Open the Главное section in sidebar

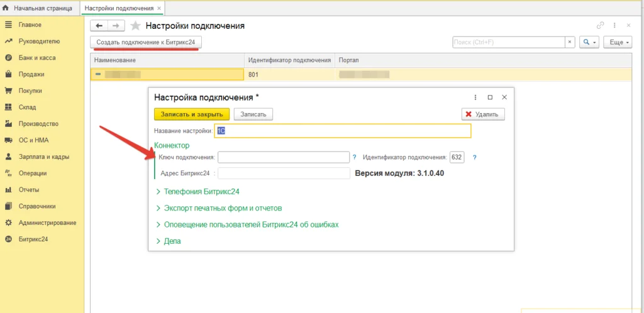pyautogui.click(x=30, y=25)
